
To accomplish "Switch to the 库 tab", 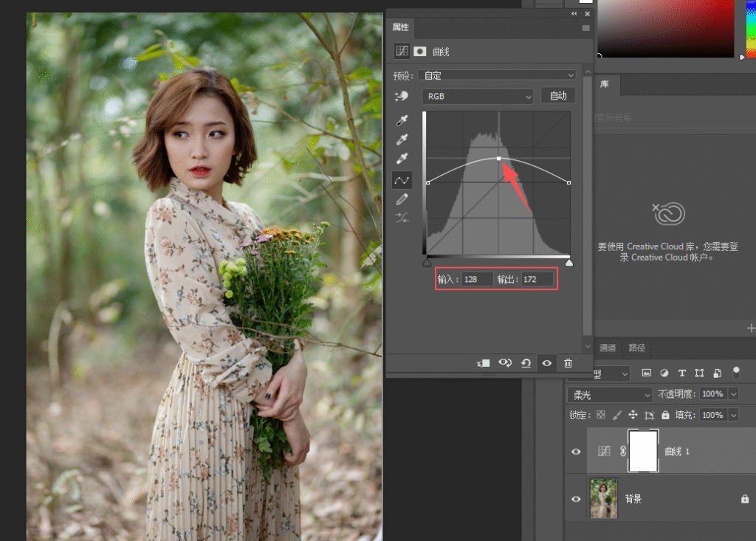I will coord(605,84).
